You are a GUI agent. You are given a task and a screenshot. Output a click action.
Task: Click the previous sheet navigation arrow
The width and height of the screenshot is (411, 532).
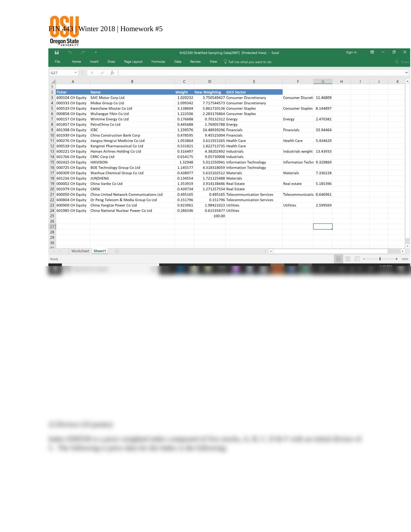point(54,251)
